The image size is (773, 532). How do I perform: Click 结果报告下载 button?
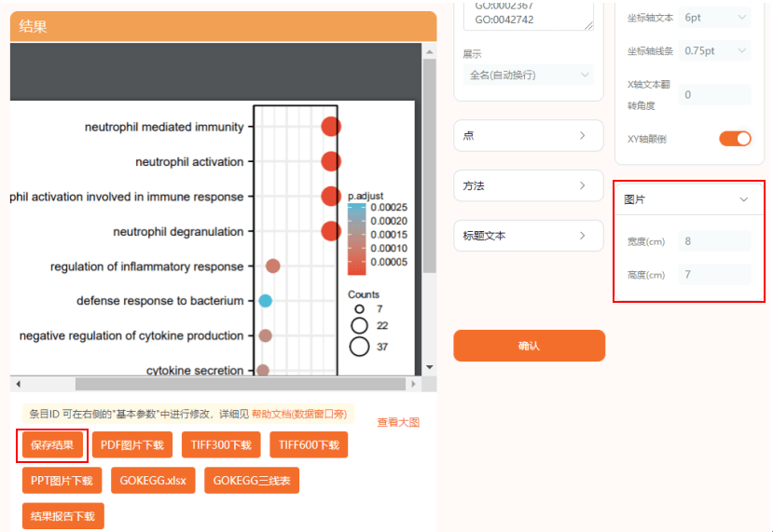(x=62, y=516)
